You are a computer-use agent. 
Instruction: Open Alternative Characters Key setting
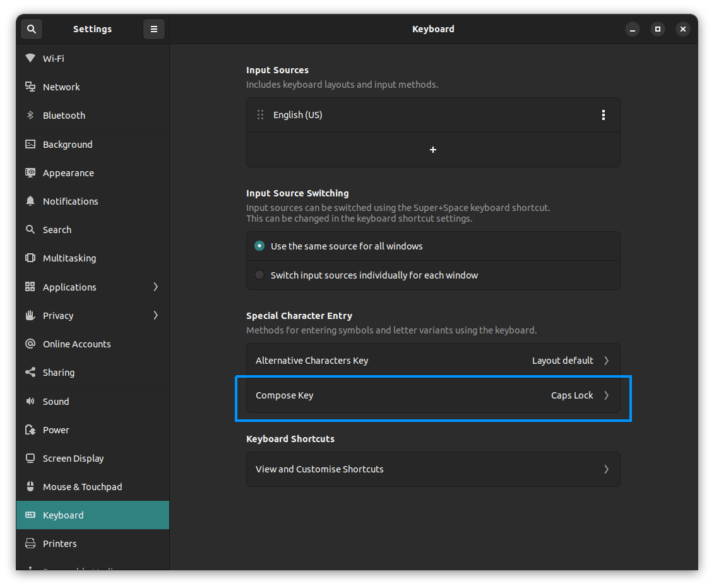(x=433, y=361)
